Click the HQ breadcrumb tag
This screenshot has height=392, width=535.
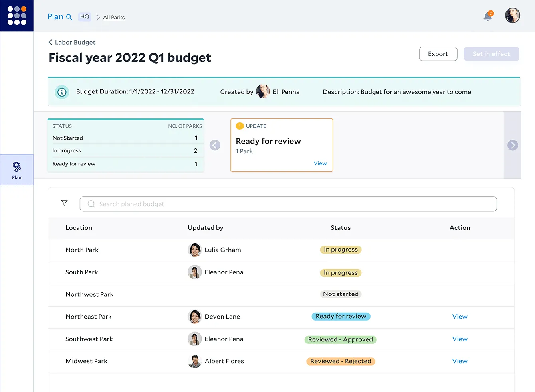click(85, 17)
